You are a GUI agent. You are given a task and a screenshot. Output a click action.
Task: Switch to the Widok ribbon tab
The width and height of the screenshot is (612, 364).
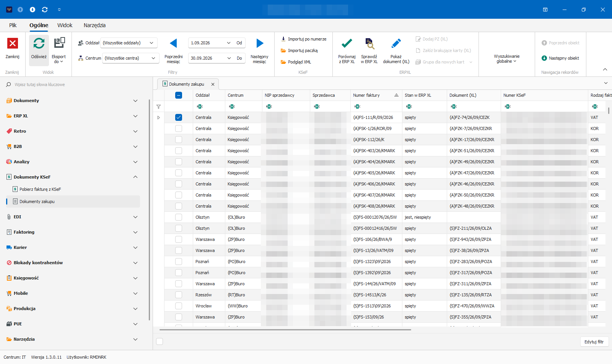point(65,25)
